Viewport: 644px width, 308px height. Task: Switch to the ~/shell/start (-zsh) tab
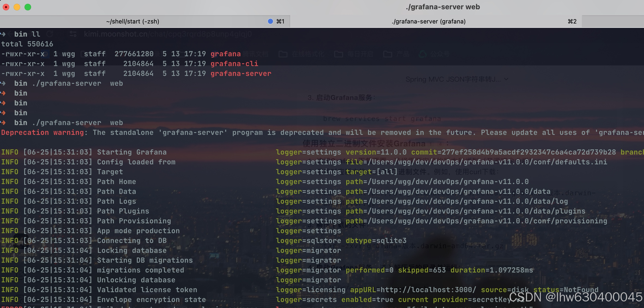(x=133, y=21)
